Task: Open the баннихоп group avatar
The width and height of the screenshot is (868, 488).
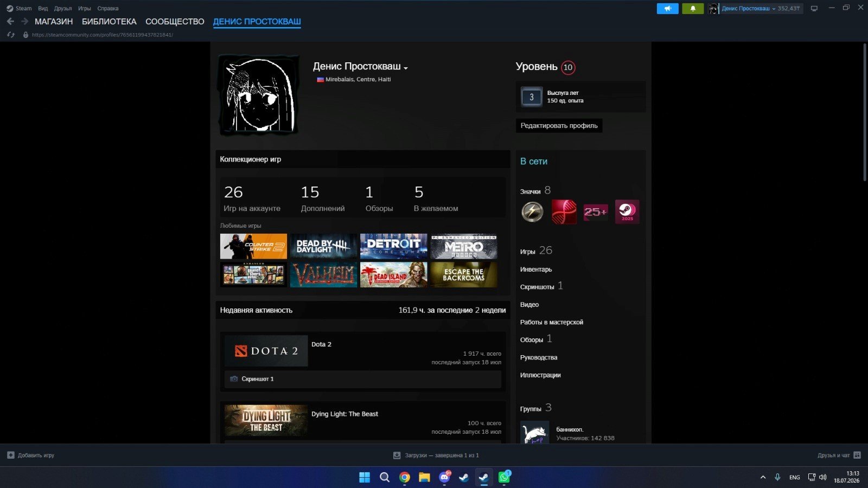Action: tap(534, 433)
